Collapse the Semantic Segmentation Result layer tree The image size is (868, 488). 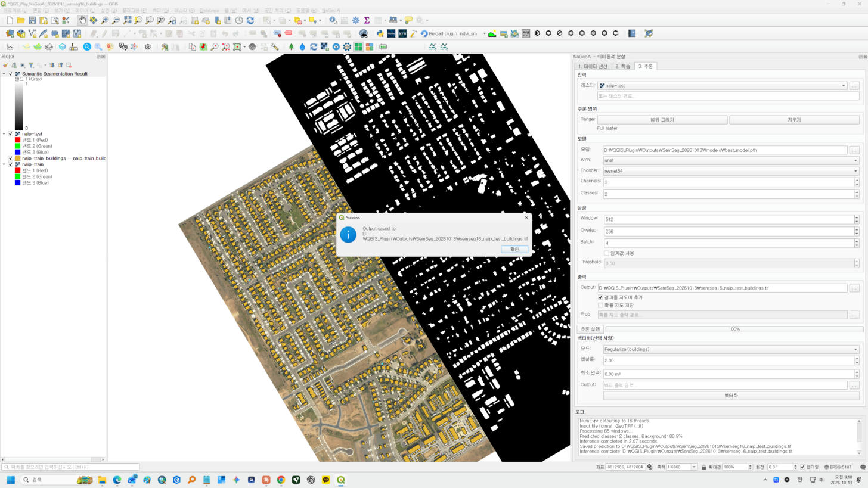coord(4,74)
